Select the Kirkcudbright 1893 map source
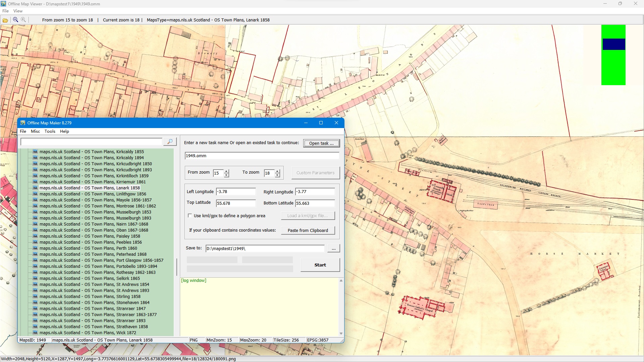The image size is (644, 362). (96, 170)
